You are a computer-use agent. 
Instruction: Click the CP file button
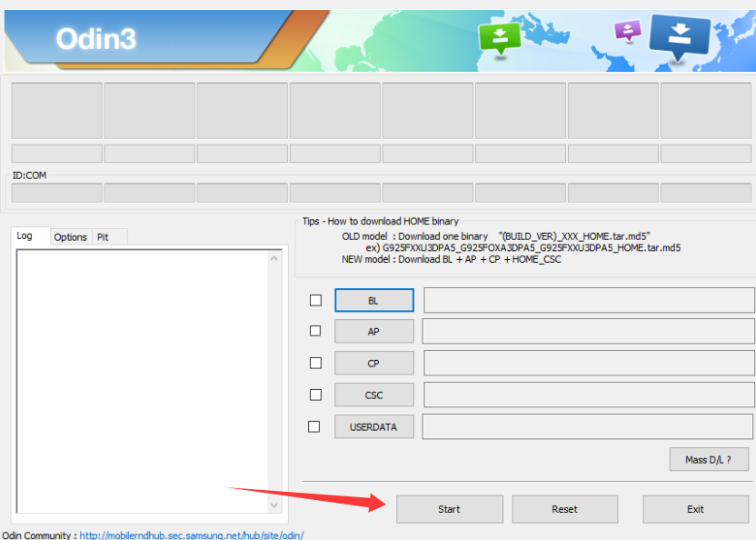(374, 363)
